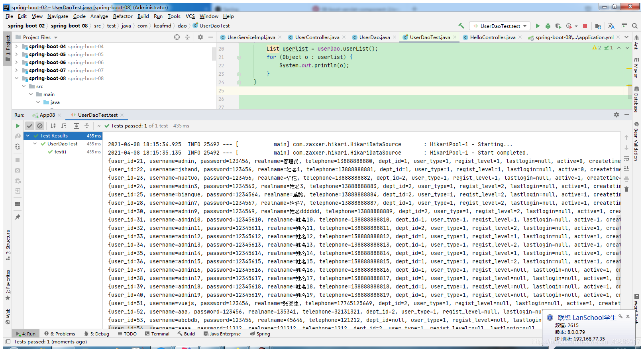
Task: Click the Translate icon in the toolbar
Action: point(611,26)
